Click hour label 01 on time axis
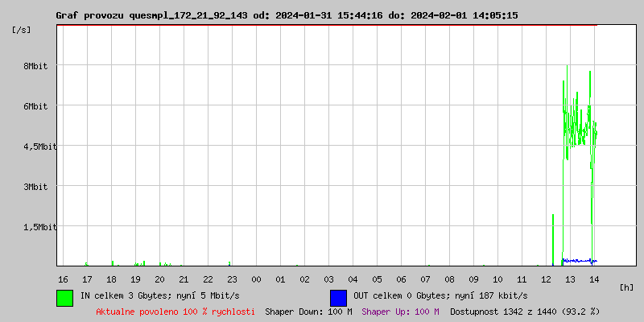This screenshot has height=322, width=644. (280, 279)
